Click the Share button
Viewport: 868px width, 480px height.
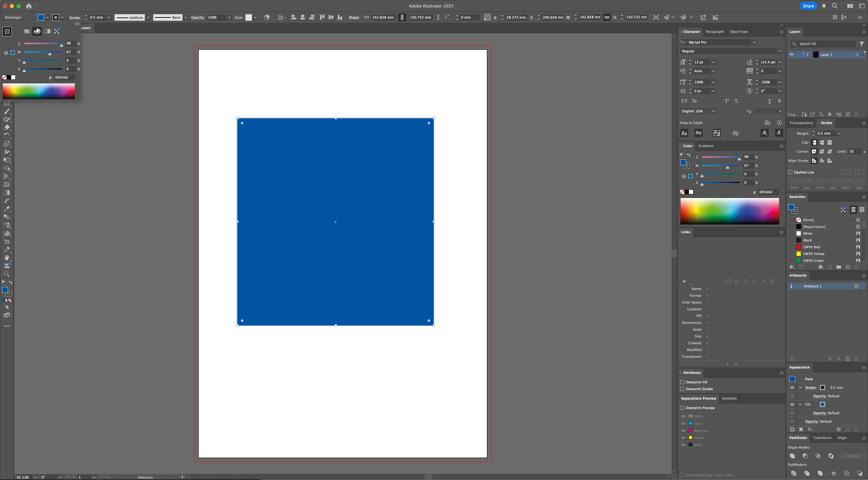click(808, 6)
